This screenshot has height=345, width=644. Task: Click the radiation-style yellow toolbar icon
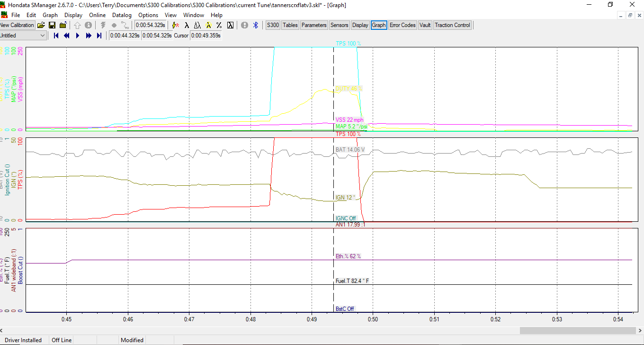(x=208, y=25)
